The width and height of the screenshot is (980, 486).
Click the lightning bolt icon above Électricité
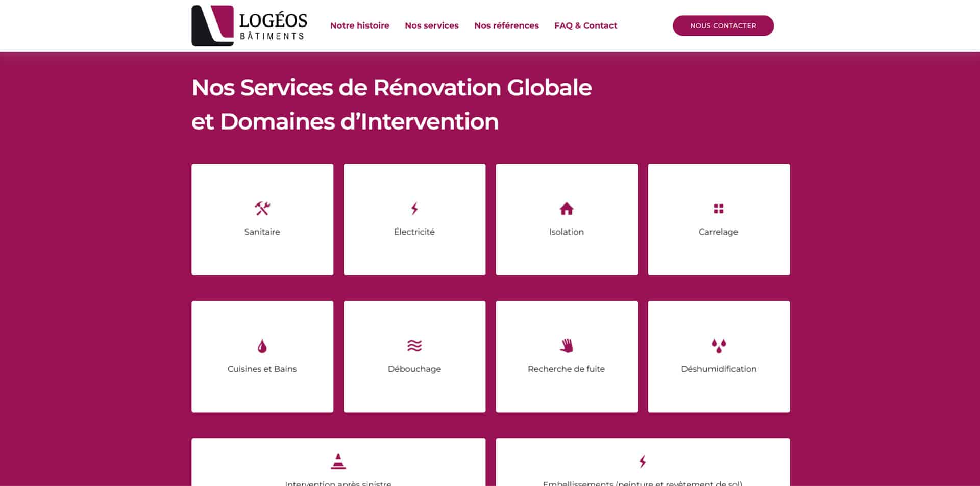pos(414,209)
